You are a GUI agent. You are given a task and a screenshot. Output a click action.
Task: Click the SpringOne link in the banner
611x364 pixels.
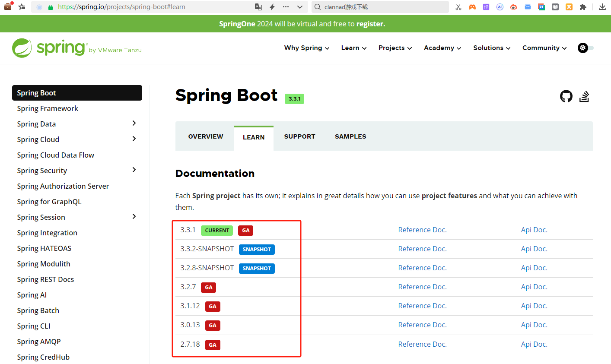click(x=237, y=24)
